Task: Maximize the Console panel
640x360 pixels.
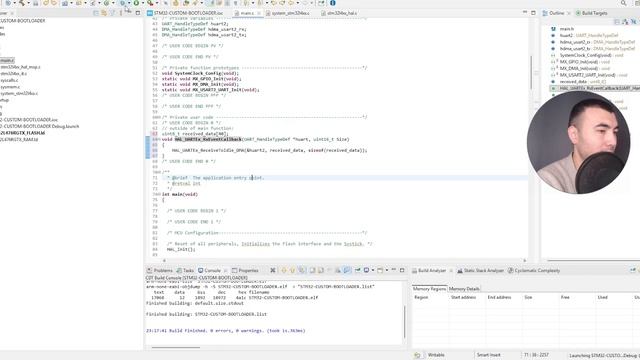Action: [402, 270]
